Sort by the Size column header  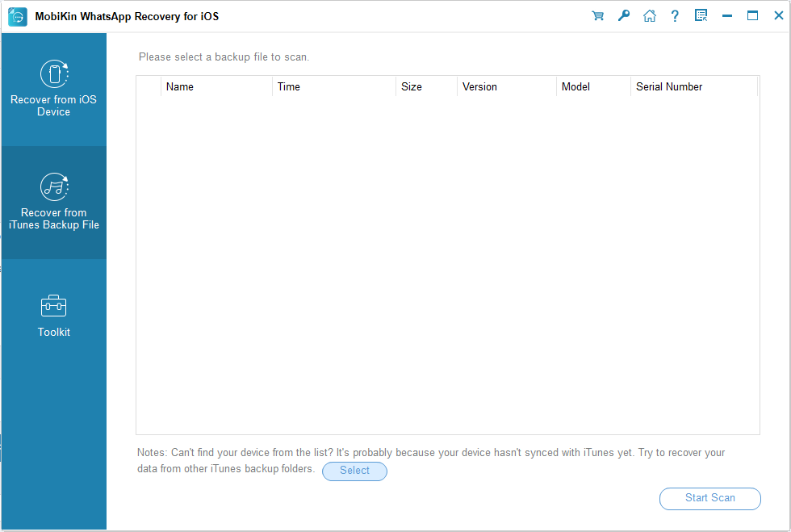click(426, 87)
